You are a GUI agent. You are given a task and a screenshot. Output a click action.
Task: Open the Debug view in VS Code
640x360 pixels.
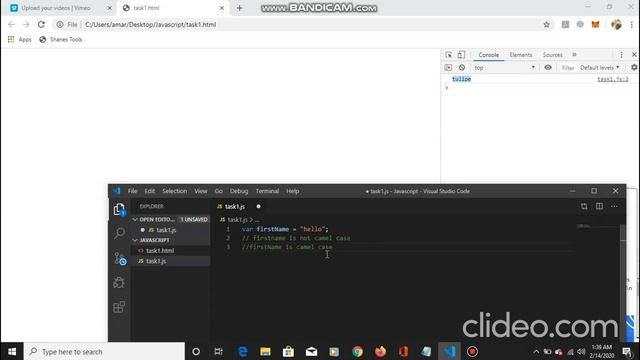point(119,282)
